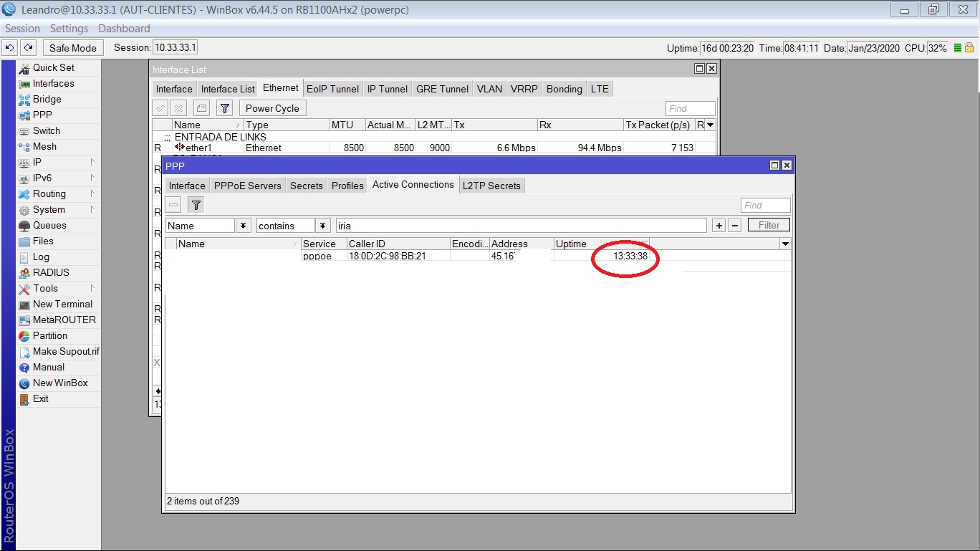
Task: Expand the System submenu in sidebar
Action: point(92,209)
